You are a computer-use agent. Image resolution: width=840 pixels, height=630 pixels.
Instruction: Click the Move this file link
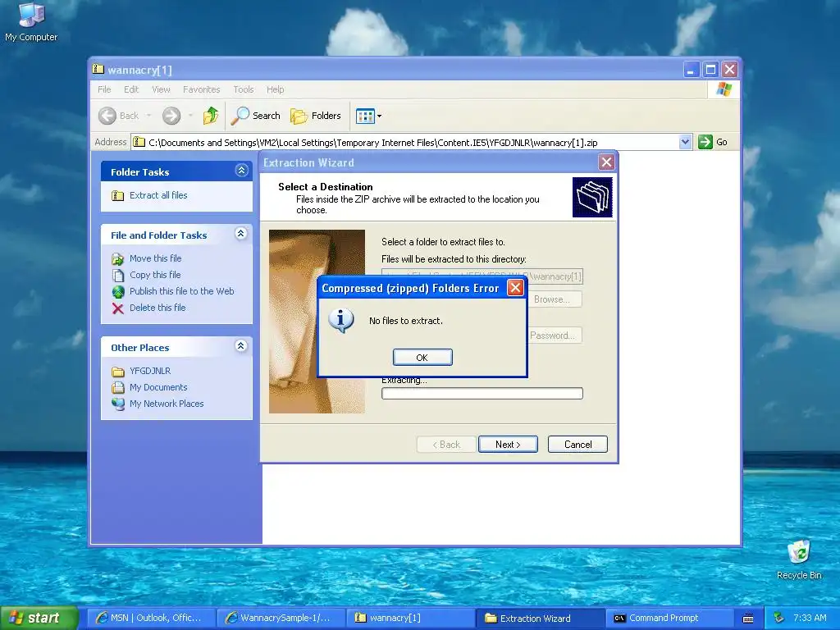pyautogui.click(x=155, y=258)
